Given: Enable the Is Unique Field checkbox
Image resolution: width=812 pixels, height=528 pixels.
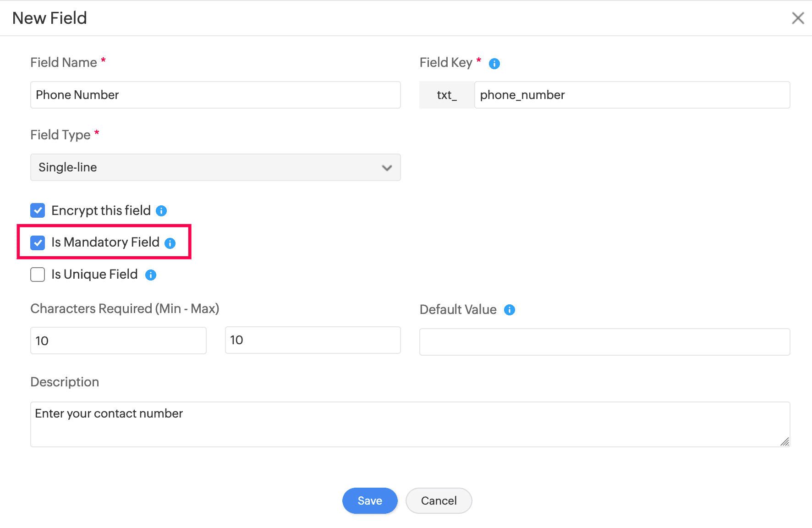Looking at the screenshot, I should [38, 275].
